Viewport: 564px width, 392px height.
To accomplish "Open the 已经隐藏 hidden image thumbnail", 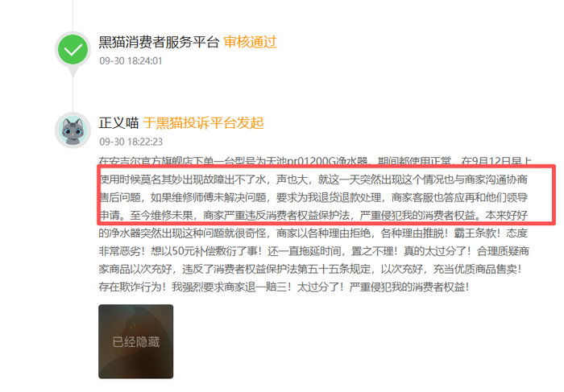I will (x=136, y=341).
